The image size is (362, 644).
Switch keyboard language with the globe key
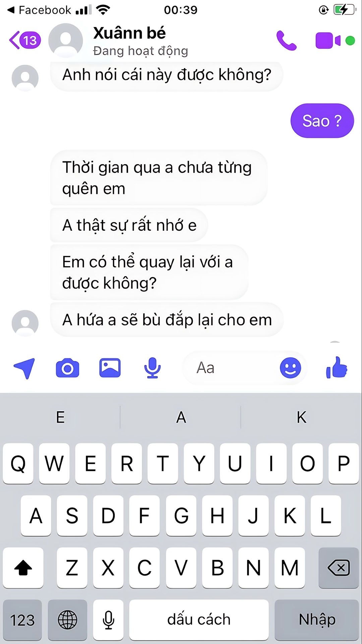coord(67,620)
